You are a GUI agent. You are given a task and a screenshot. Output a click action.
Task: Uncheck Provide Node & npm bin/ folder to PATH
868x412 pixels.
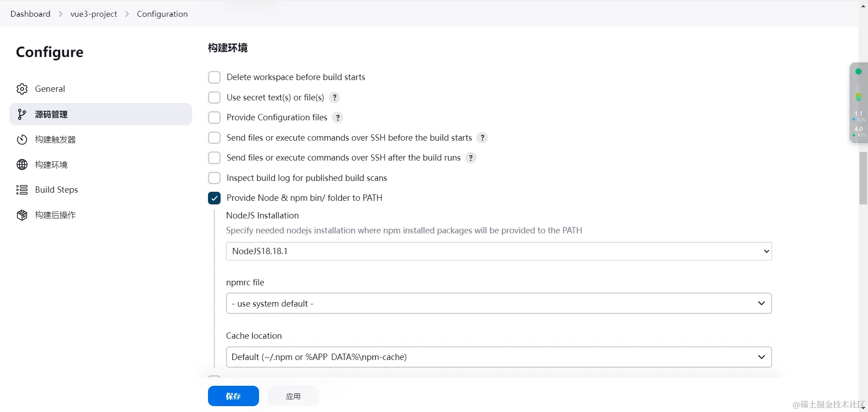click(214, 198)
